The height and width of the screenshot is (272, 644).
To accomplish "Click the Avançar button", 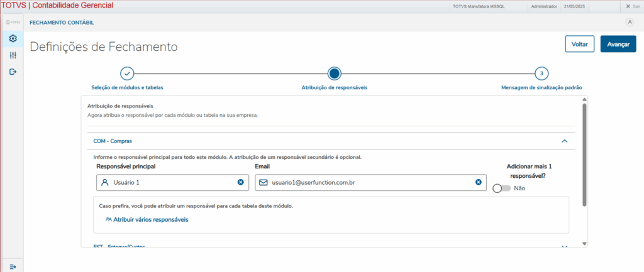I will (618, 44).
